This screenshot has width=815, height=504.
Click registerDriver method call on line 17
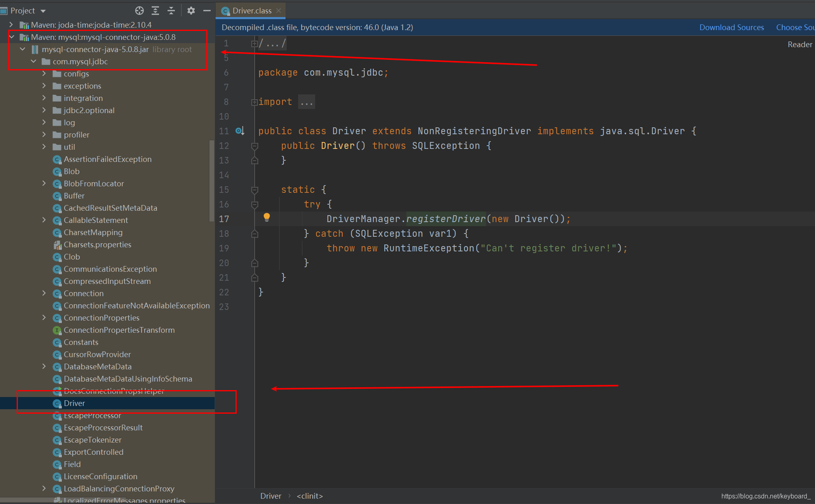pyautogui.click(x=446, y=219)
